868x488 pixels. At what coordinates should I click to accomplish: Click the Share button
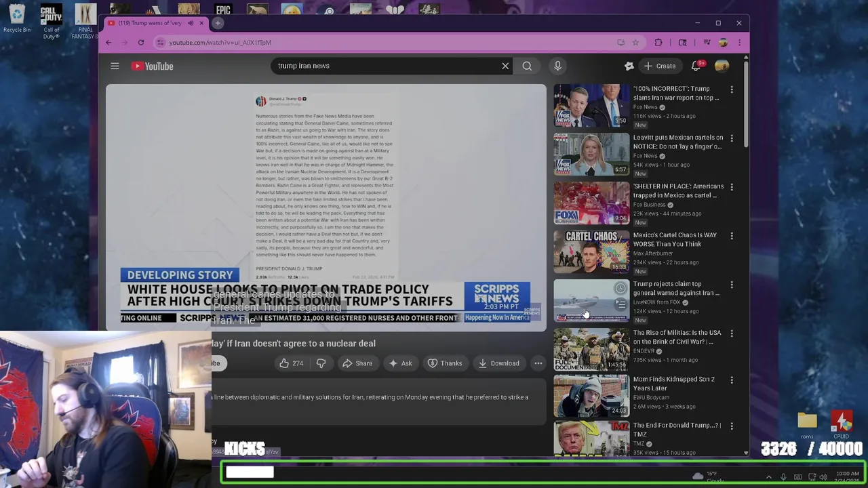(357, 363)
